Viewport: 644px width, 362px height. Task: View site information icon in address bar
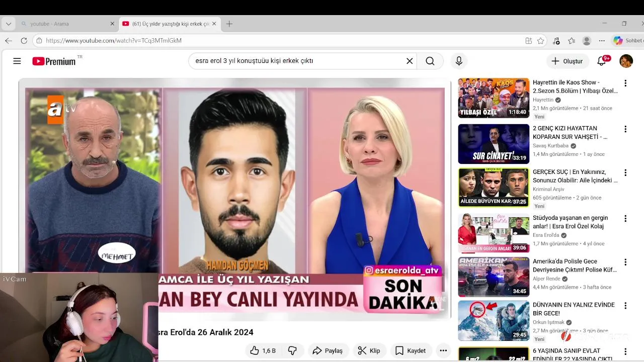(39, 41)
